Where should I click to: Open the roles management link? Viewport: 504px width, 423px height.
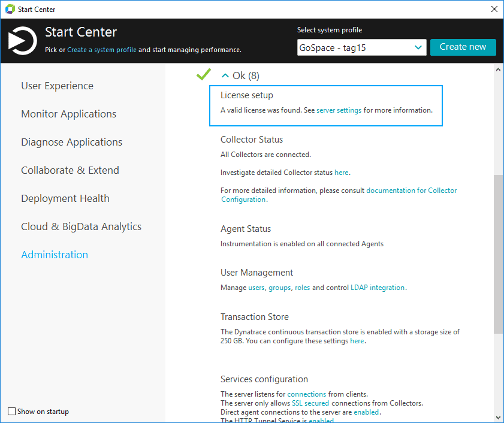pyautogui.click(x=303, y=288)
